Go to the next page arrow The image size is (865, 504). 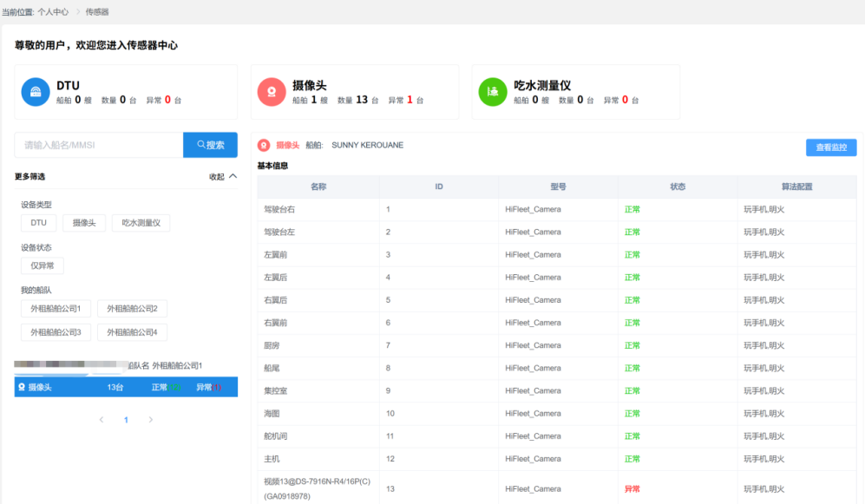point(150,420)
